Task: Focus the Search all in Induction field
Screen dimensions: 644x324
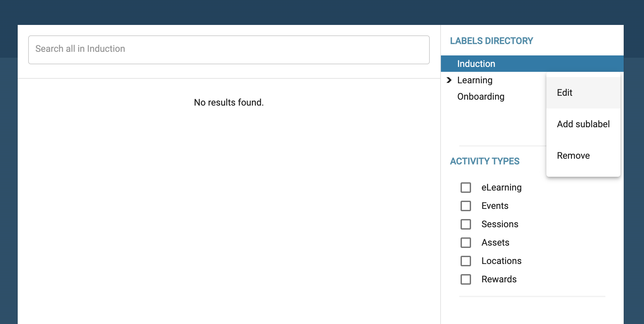Action: click(229, 50)
